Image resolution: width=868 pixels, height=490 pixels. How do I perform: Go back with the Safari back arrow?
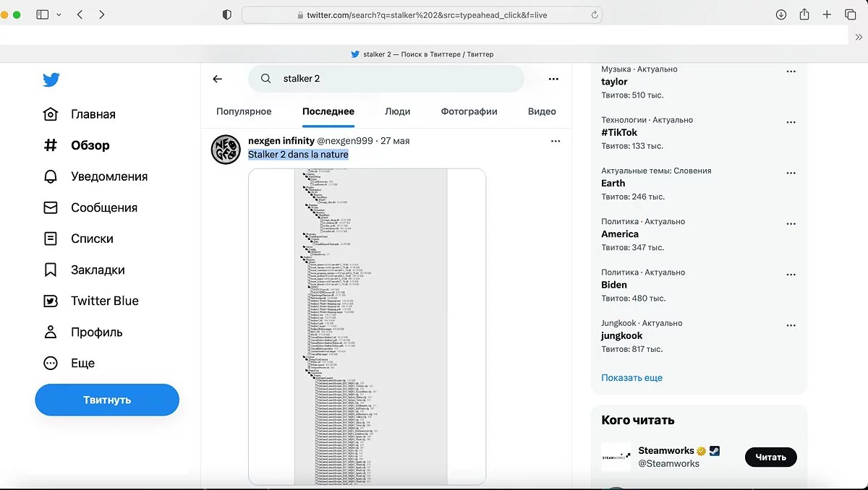pos(80,14)
